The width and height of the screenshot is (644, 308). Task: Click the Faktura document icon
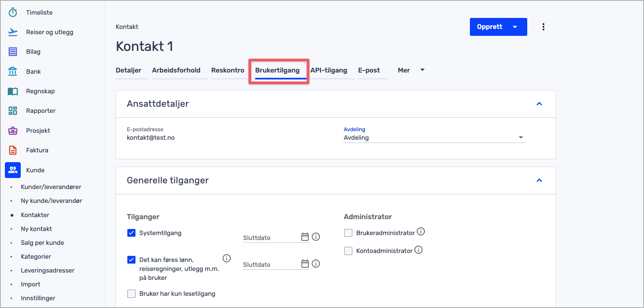click(x=13, y=150)
